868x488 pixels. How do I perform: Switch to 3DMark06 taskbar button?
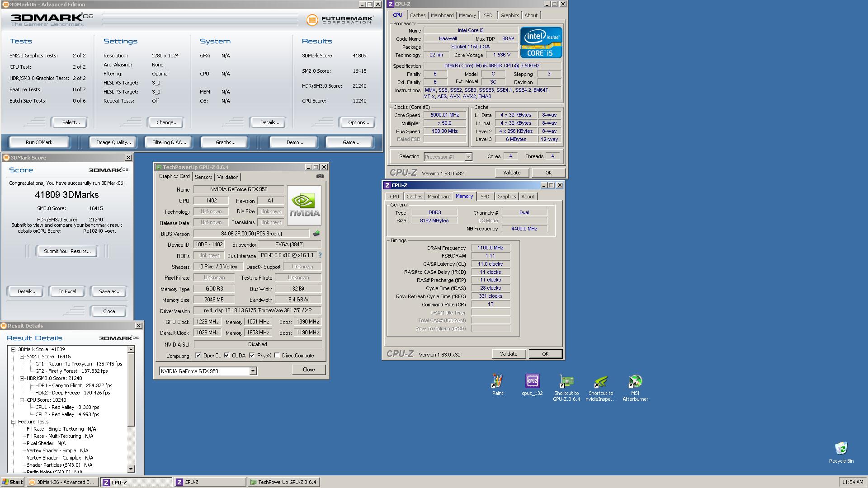point(62,482)
